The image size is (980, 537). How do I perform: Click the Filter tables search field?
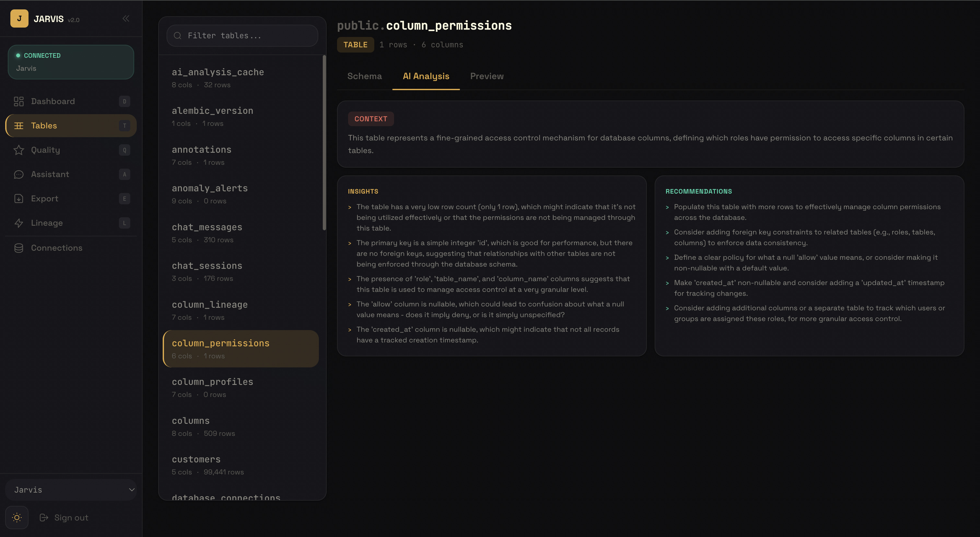[242, 36]
